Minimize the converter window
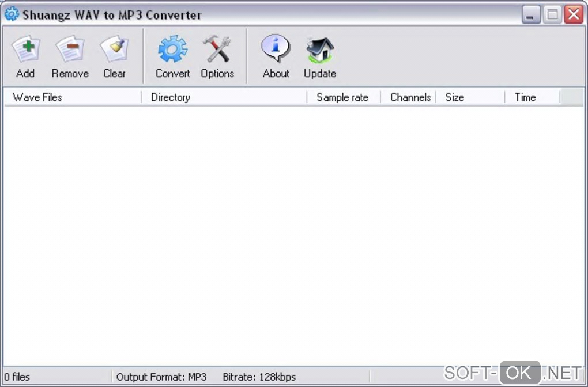Screen dimensions: 588x387 [x=530, y=14]
